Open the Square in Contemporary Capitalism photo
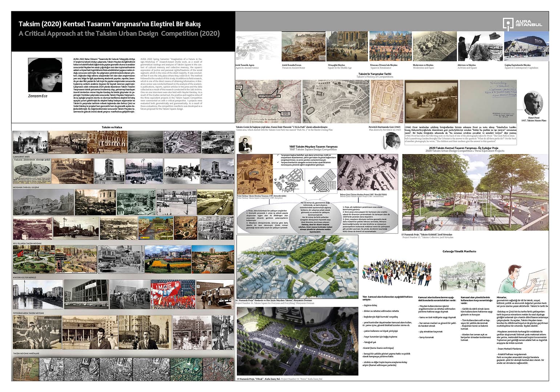Image resolution: width=560 pixels, height=392 pixels. click(x=526, y=46)
